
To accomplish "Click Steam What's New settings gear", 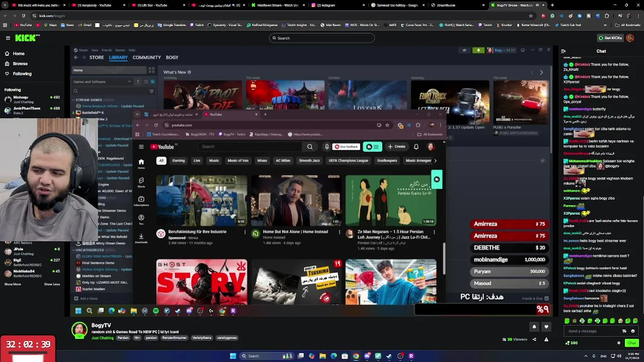I will (x=189, y=72).
